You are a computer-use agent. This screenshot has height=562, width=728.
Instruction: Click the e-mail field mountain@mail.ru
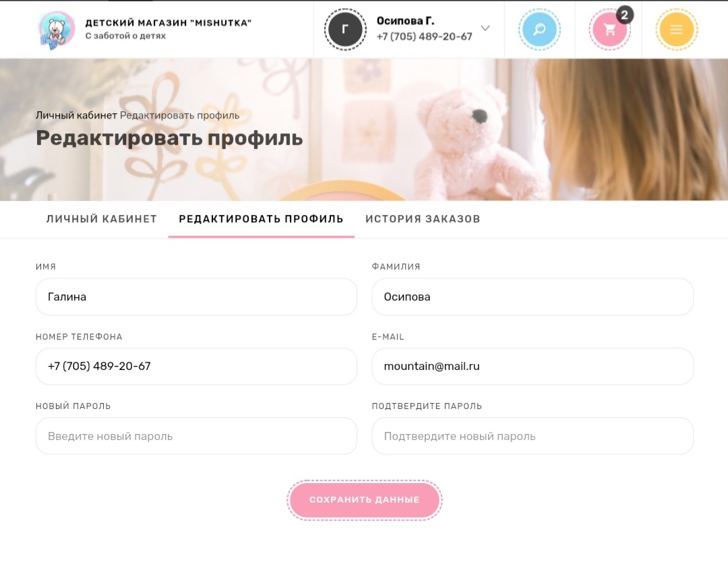(533, 366)
